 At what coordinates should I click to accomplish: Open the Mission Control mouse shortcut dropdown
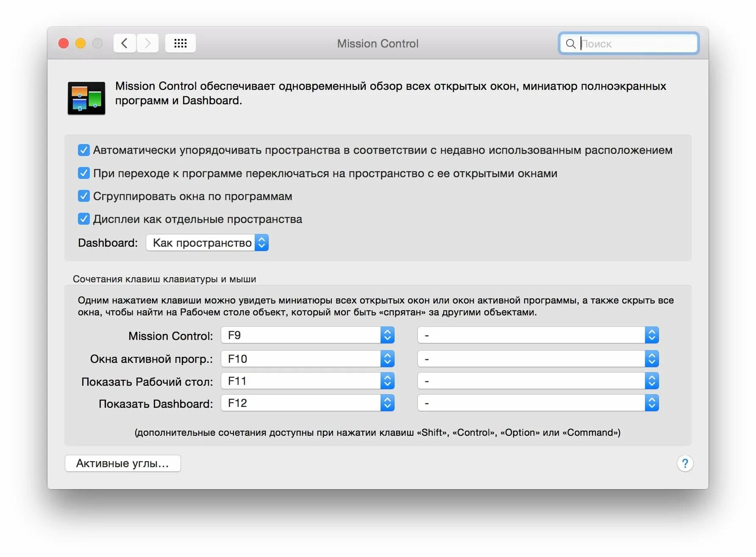[x=538, y=335]
